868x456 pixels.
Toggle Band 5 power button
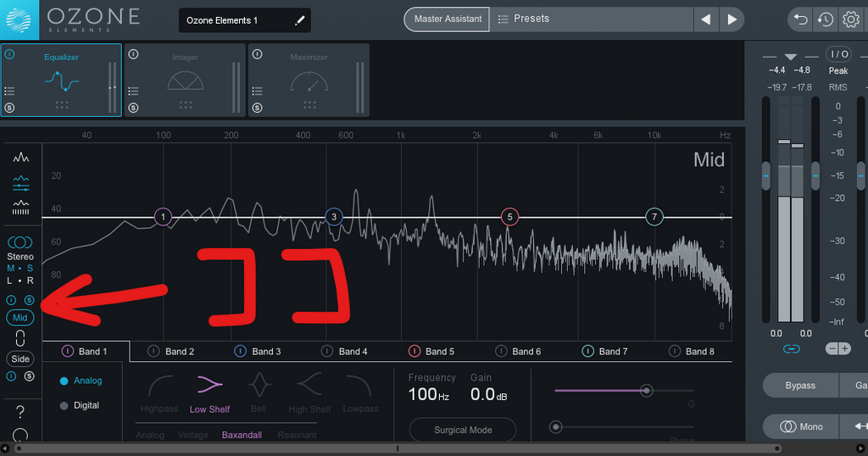[x=414, y=352]
